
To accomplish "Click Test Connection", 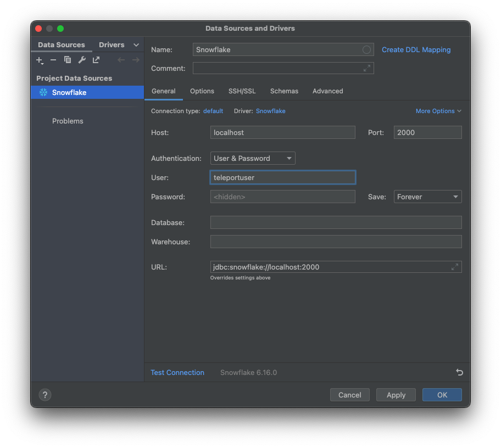I will [177, 372].
